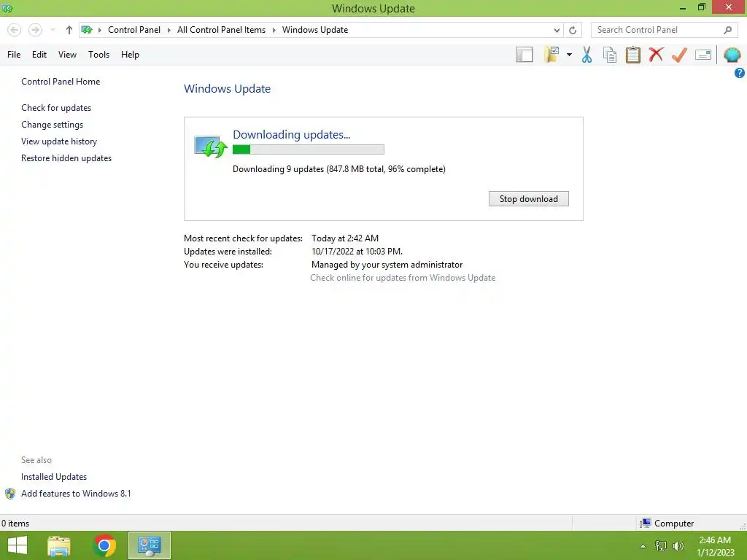Click Check online for updates from Windows Update
This screenshot has width=747, height=560.
pyautogui.click(x=403, y=278)
